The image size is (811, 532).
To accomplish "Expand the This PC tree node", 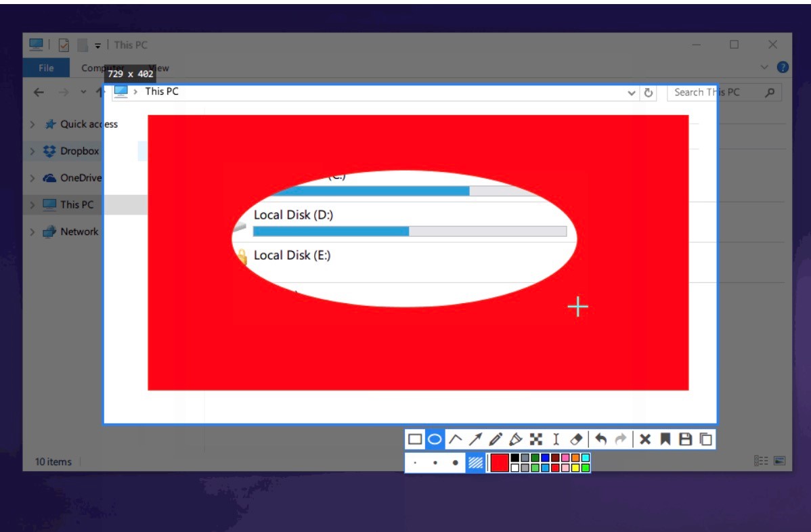I will (x=32, y=204).
